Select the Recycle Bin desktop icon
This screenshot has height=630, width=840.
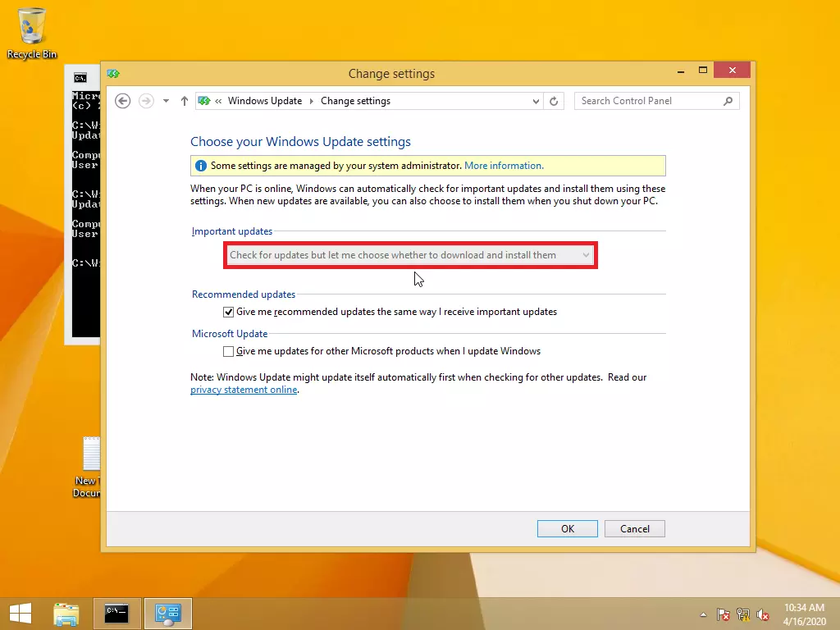point(32,33)
